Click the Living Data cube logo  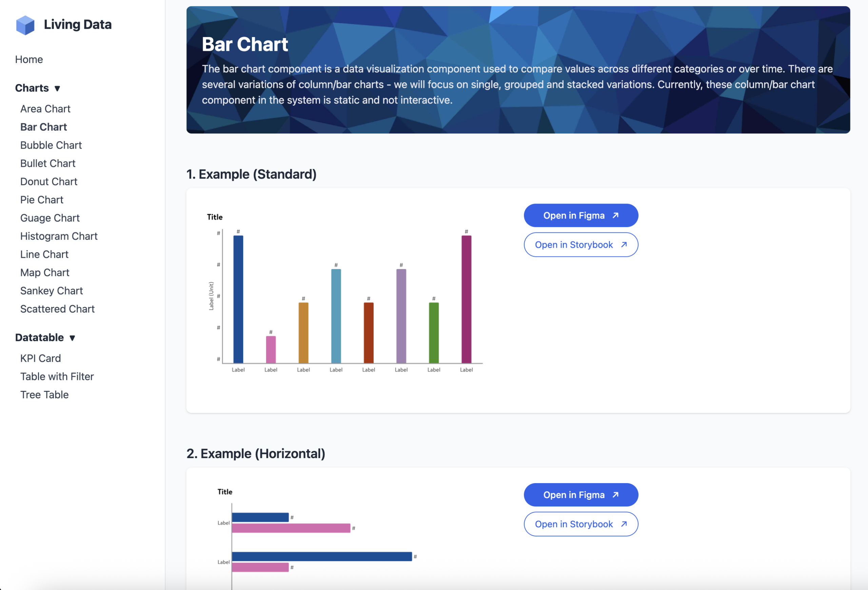coord(25,25)
